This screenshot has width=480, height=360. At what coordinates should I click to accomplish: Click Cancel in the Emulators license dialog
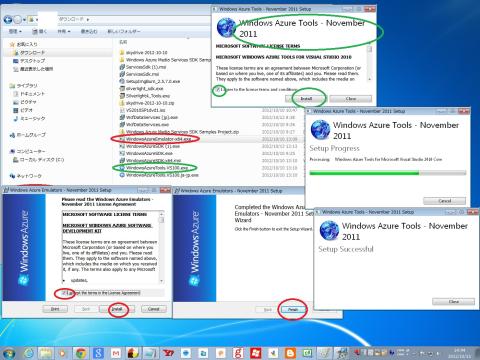tap(153, 309)
